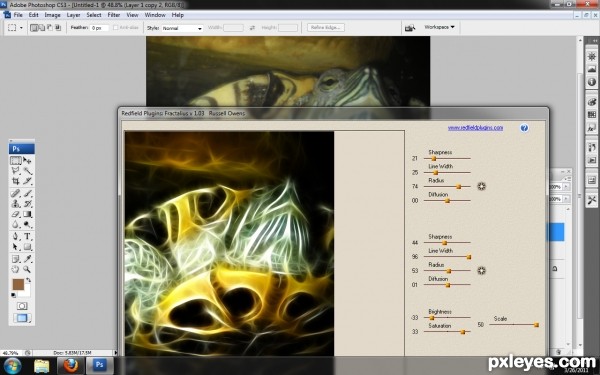Choose Subtract from selection mode

[49, 28]
